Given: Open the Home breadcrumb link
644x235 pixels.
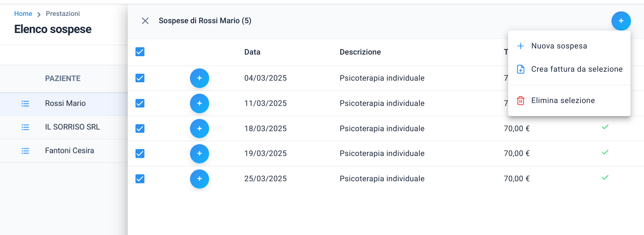Looking at the screenshot, I should click(23, 13).
